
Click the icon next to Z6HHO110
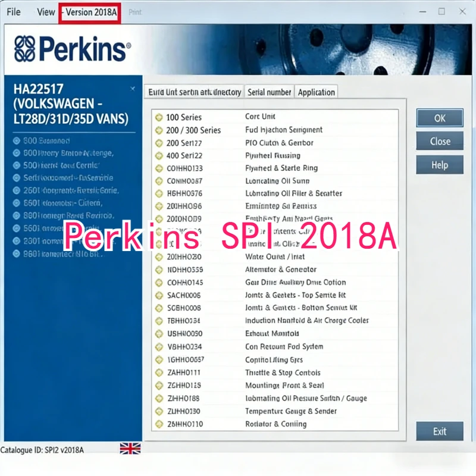click(159, 424)
